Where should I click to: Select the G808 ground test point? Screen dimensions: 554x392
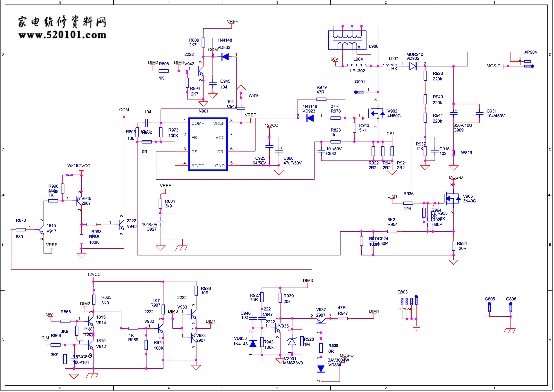(510, 308)
